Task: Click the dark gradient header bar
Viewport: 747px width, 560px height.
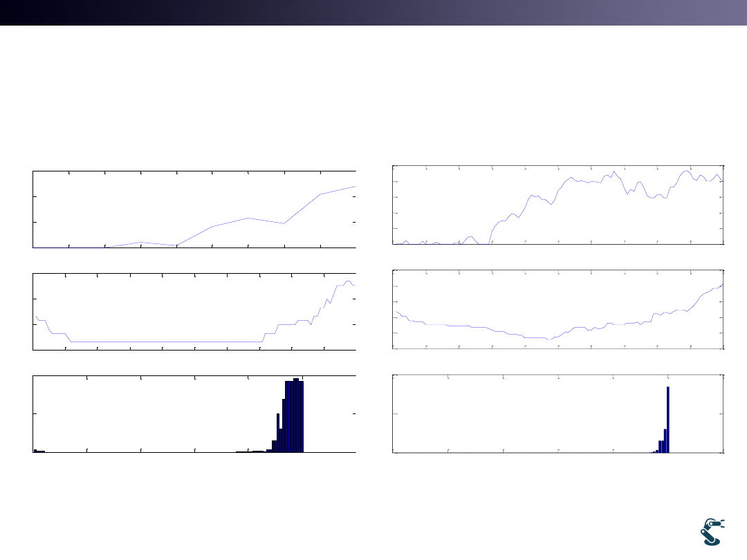Action: click(373, 12)
